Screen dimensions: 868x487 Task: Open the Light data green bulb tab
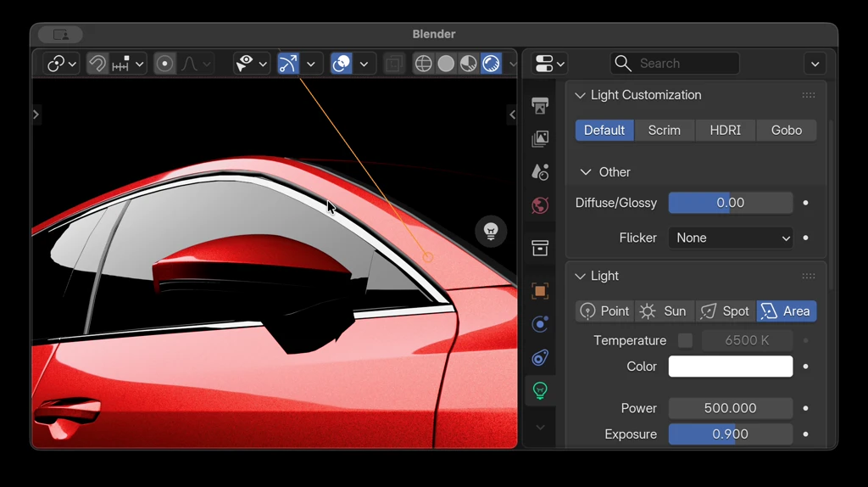(540, 390)
